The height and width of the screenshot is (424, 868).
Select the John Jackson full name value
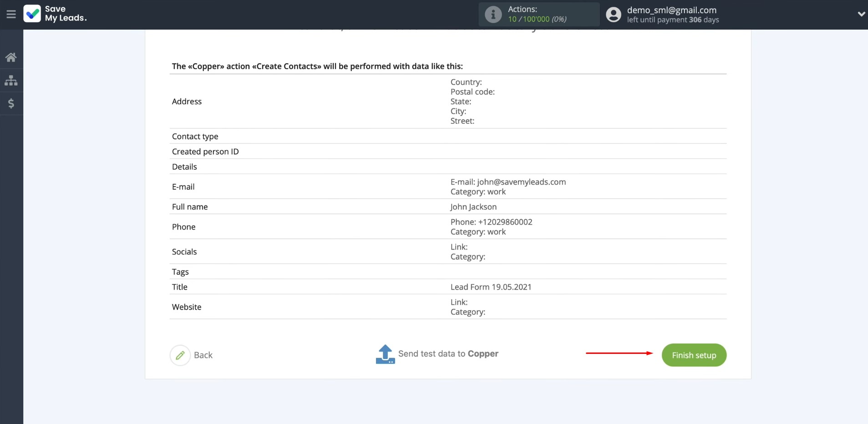click(473, 207)
